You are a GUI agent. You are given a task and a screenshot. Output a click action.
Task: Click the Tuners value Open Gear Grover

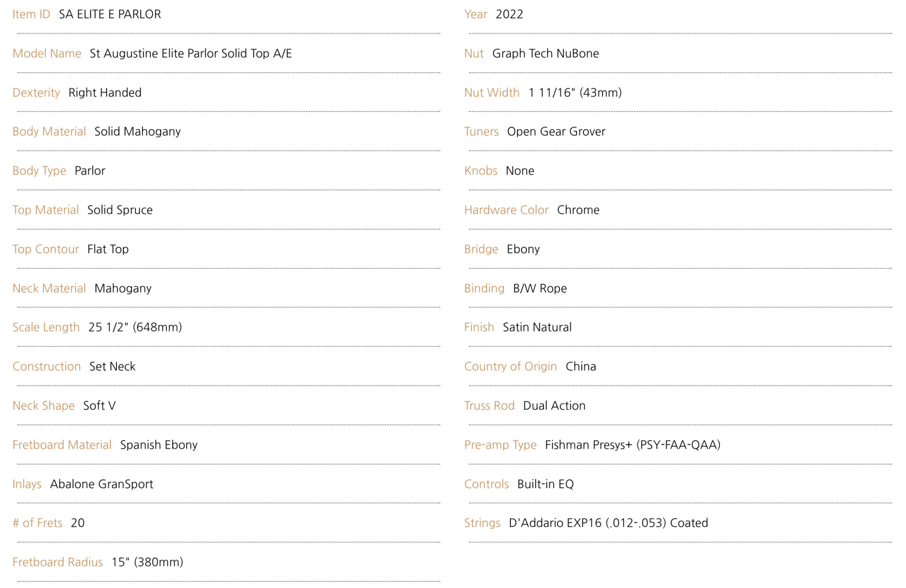point(556,131)
